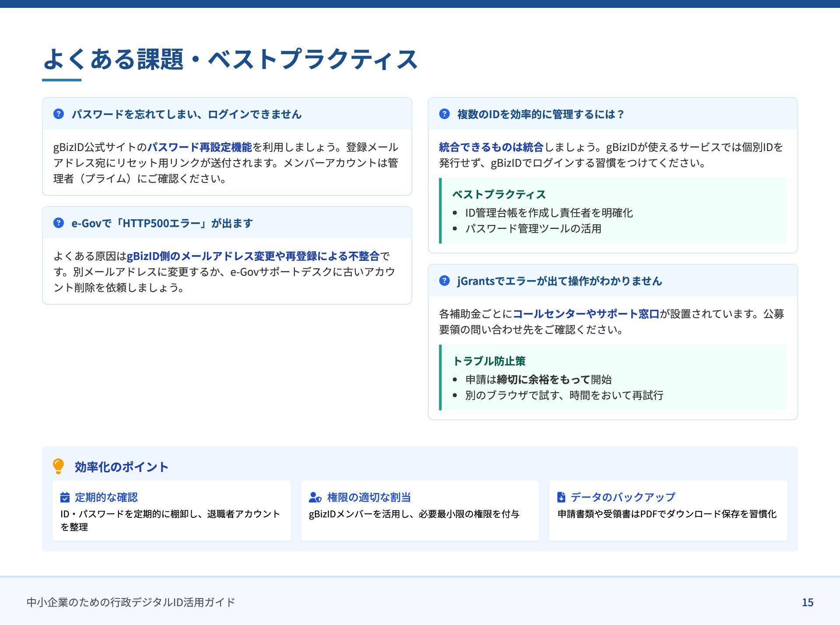840x625 pixels.
Task: Click file download icon beside データのバックアップ
Action: (x=561, y=497)
